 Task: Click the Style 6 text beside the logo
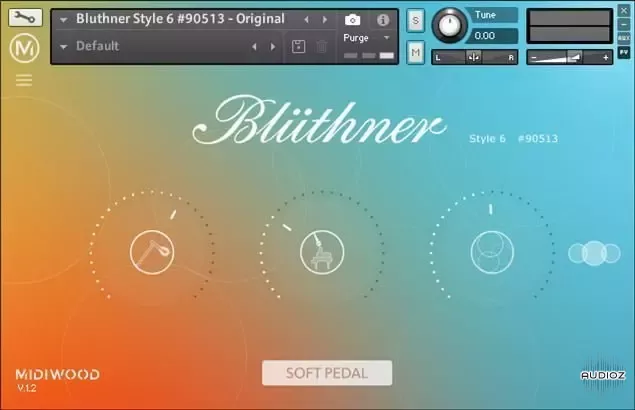coord(487,139)
